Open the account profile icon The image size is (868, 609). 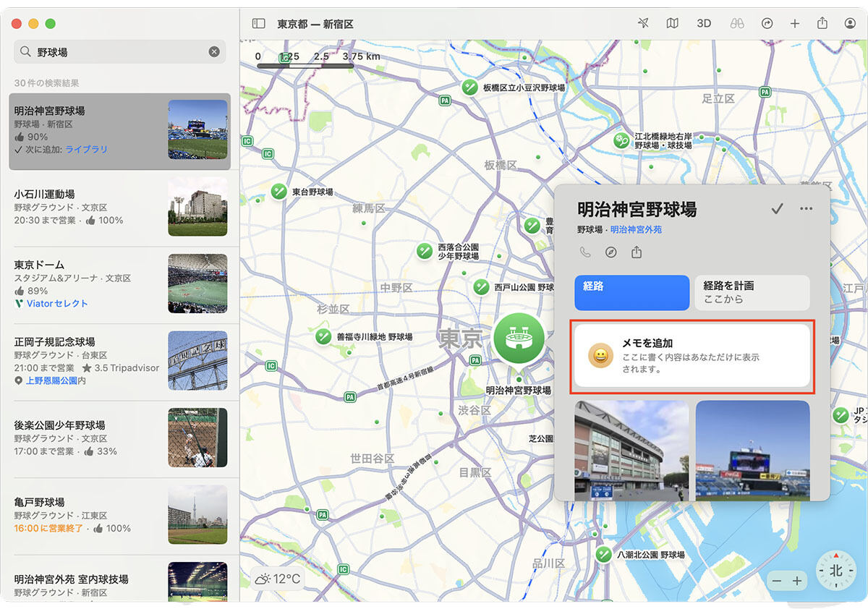tap(850, 23)
